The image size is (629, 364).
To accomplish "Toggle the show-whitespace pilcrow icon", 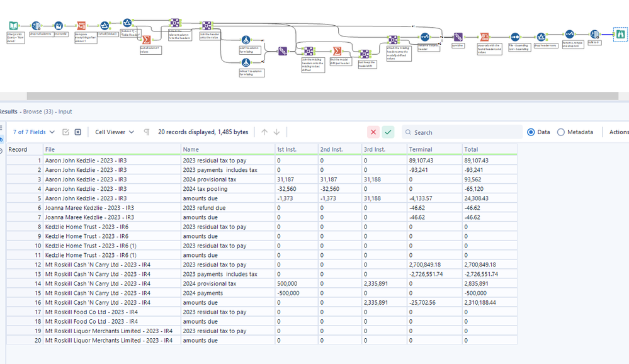I will pos(147,132).
